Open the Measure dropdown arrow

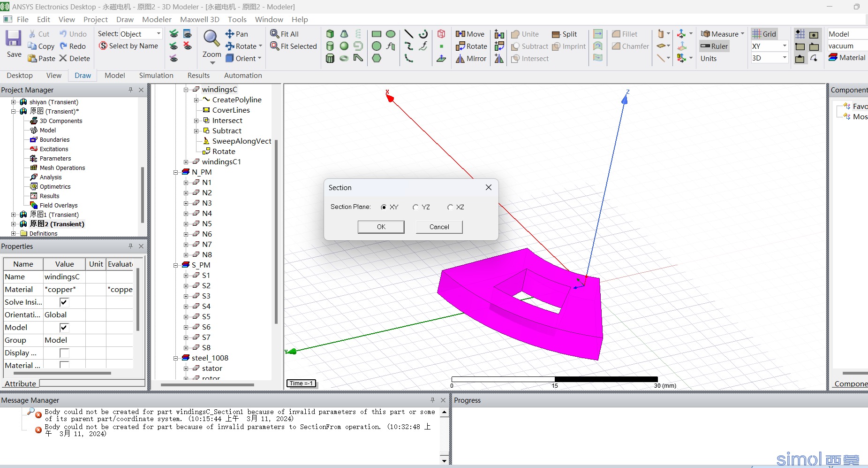tap(742, 34)
